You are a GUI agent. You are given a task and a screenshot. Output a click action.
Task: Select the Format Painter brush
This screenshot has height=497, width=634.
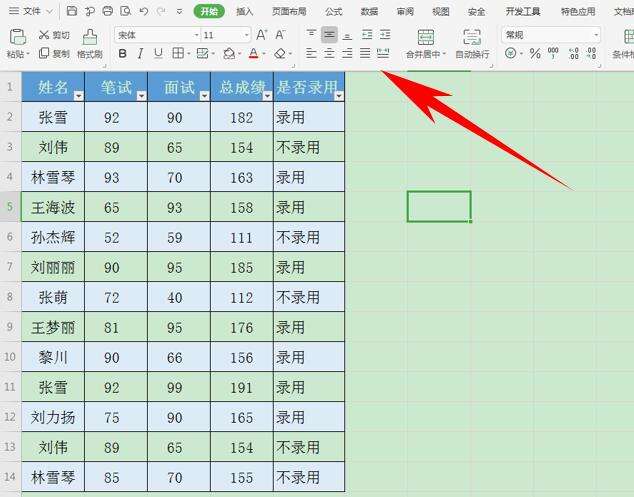(x=90, y=43)
